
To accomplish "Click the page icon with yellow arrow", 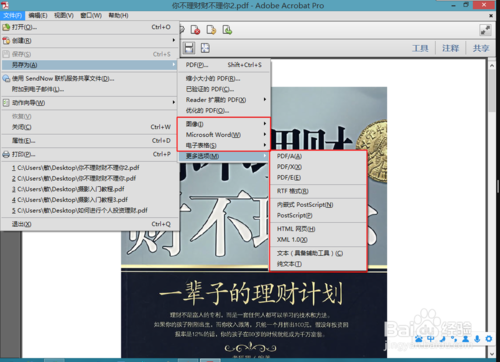I will [x=211, y=30].
